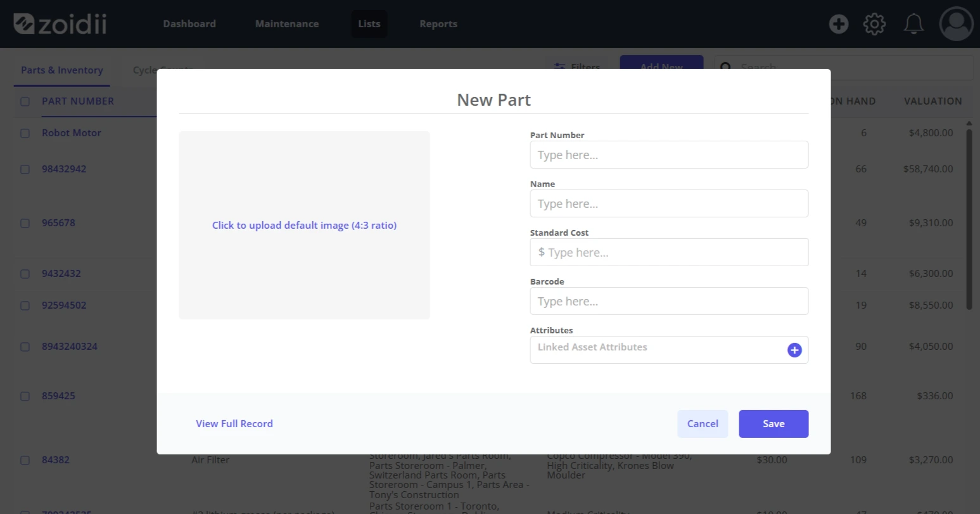980x514 pixels.
Task: Switch to Parts & Inventory tab
Action: [62, 70]
